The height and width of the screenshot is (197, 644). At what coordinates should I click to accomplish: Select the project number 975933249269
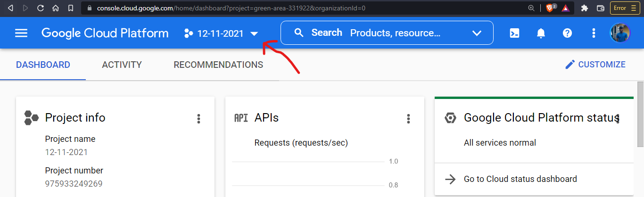point(74,184)
